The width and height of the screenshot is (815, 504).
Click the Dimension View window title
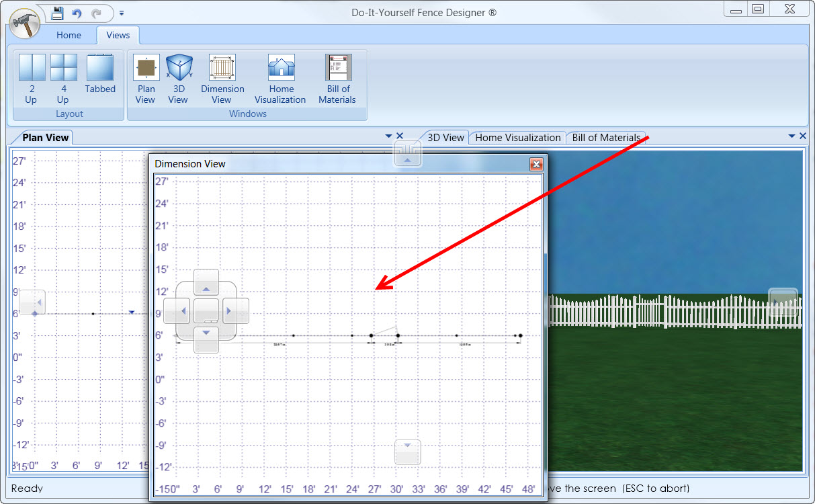(190, 163)
